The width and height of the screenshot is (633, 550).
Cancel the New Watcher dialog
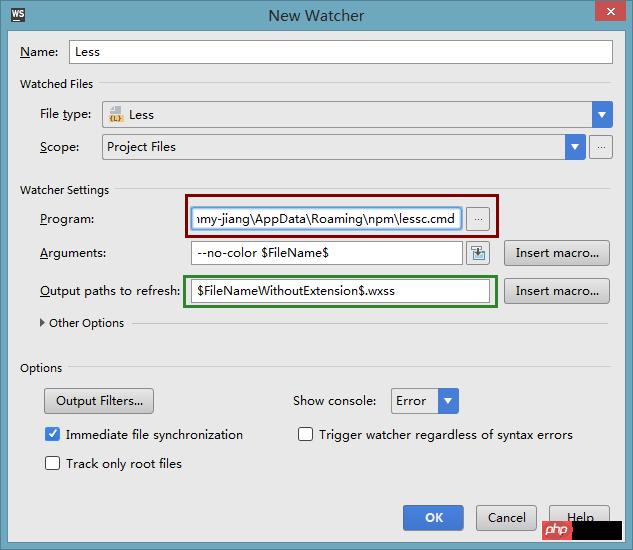click(x=506, y=518)
